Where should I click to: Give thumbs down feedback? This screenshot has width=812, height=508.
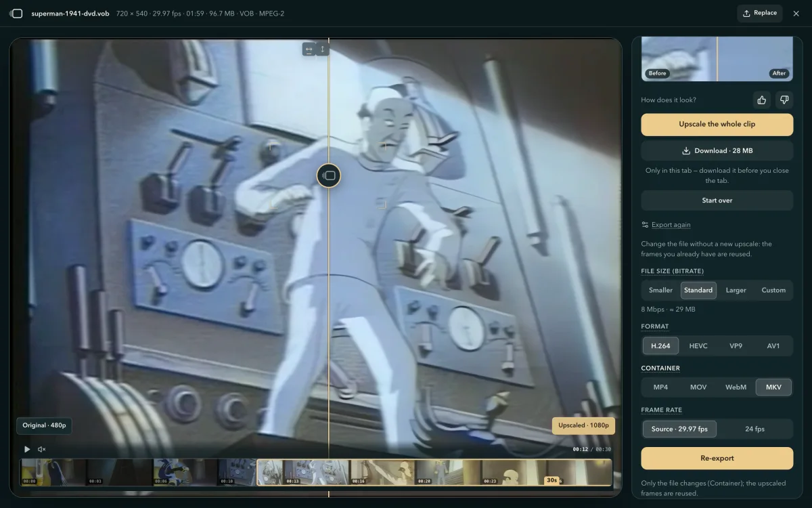coord(784,100)
